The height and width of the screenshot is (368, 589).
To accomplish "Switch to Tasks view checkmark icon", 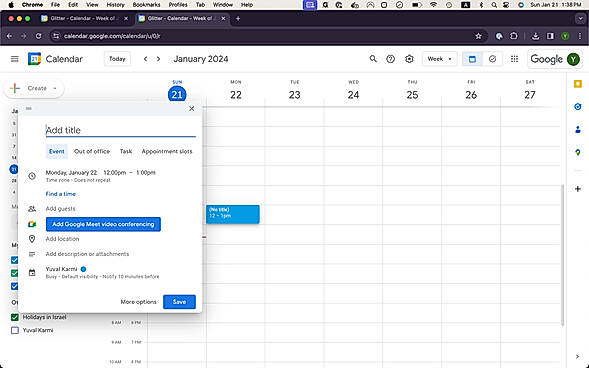I will coord(492,59).
